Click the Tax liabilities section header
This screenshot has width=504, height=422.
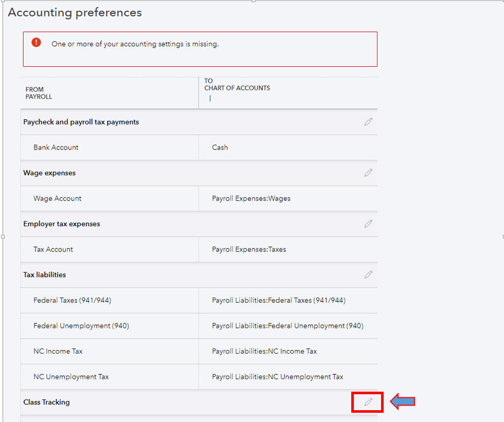tap(44, 275)
